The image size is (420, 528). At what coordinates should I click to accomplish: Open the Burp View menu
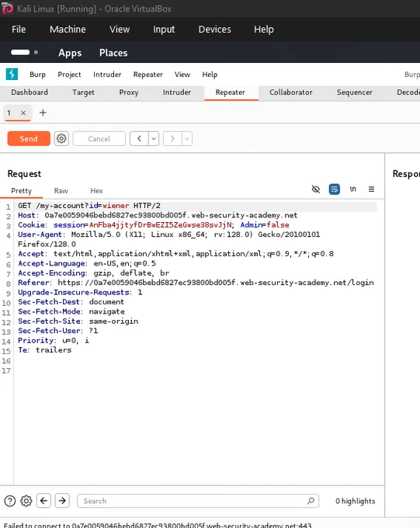tap(182, 75)
